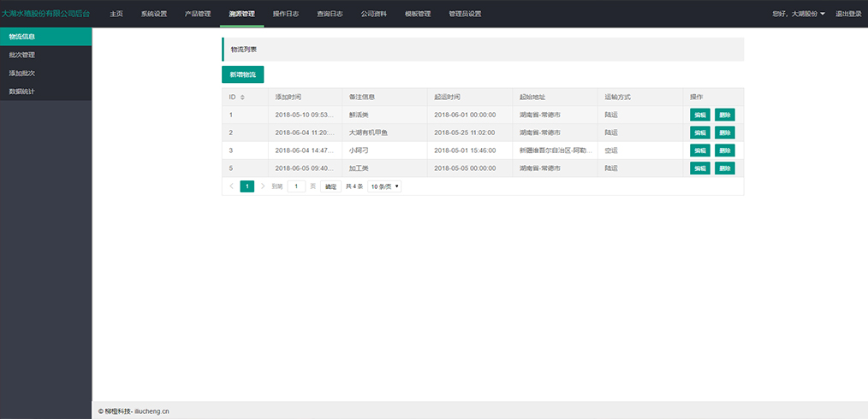Click the ID column sort arrows
The width and height of the screenshot is (868, 419).
pyautogui.click(x=242, y=97)
